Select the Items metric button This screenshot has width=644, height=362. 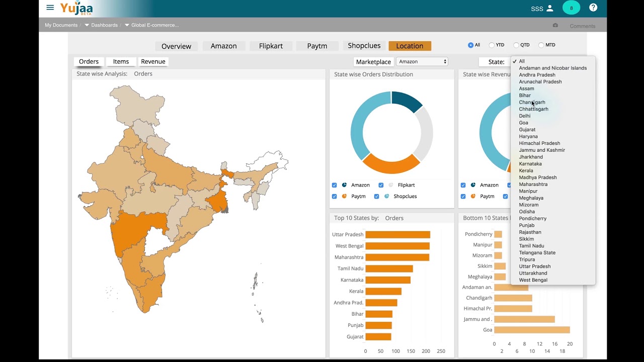(121, 61)
